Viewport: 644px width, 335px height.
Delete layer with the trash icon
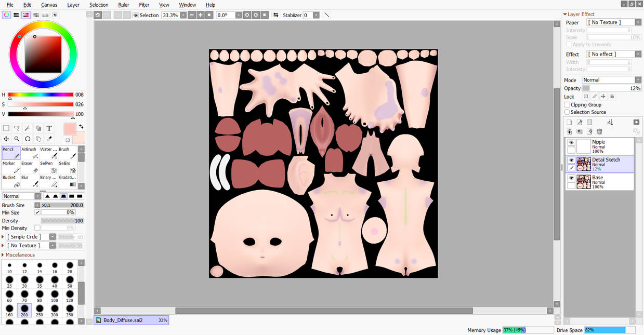pos(599,132)
